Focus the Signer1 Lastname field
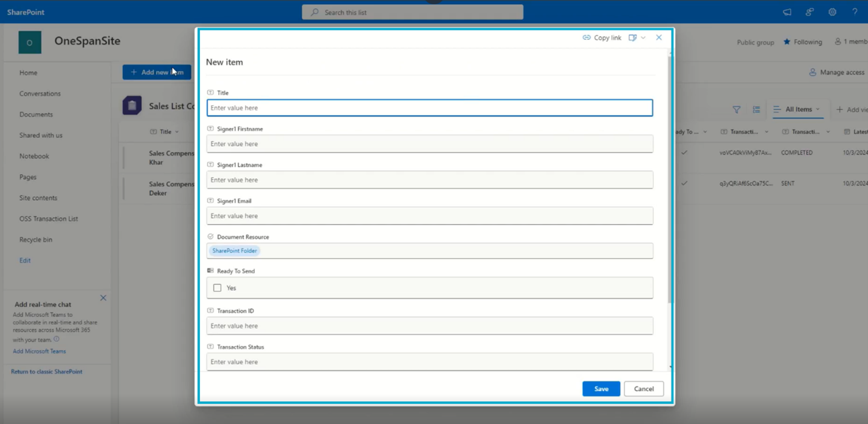 point(430,179)
